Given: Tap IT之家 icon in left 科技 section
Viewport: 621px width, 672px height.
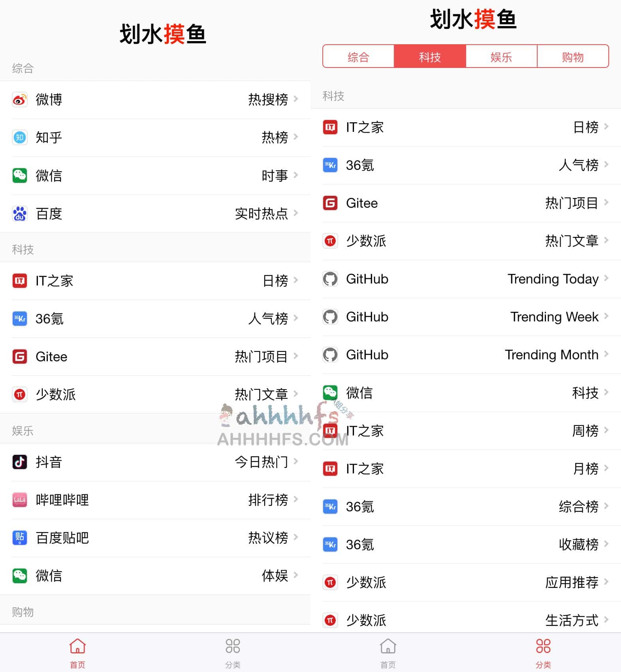Looking at the screenshot, I should click(x=20, y=281).
